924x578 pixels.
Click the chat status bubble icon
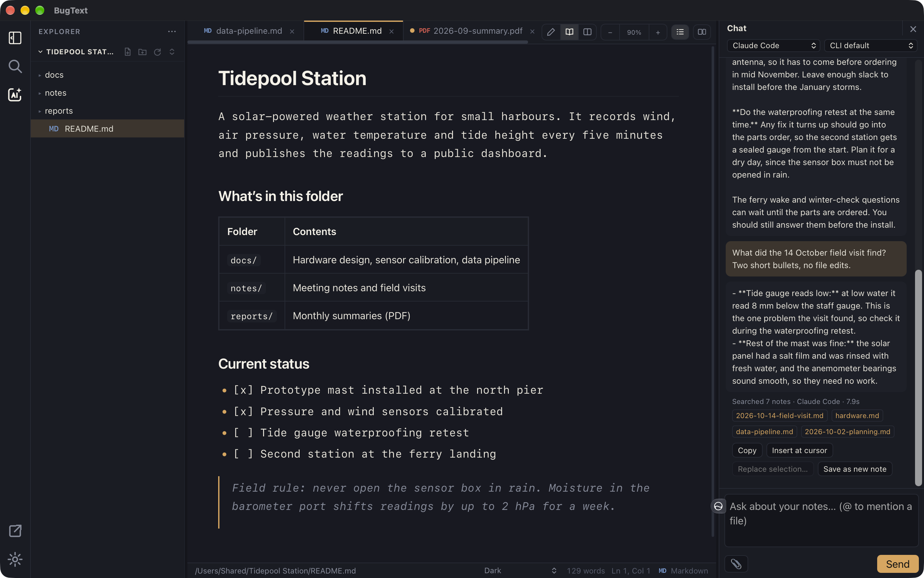pos(718,506)
